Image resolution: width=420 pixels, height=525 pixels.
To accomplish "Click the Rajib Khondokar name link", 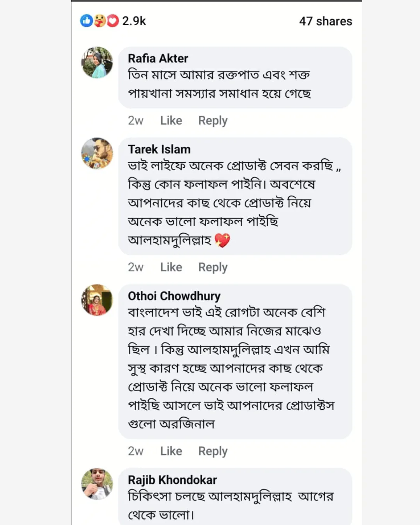I will click(x=172, y=480).
